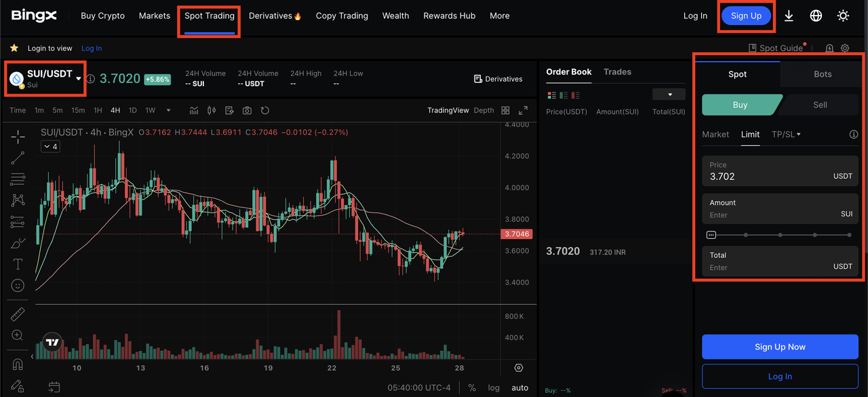Image resolution: width=868 pixels, height=397 pixels.
Task: Click the Sign Up Now button
Action: click(781, 347)
